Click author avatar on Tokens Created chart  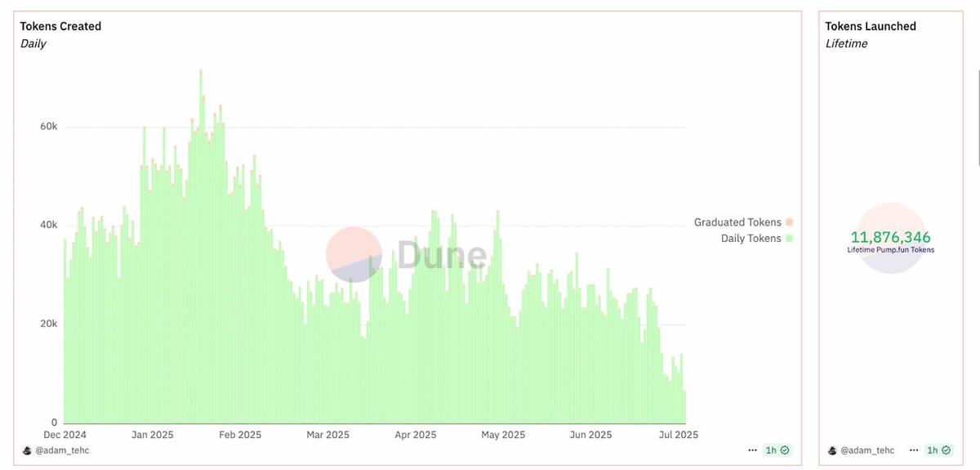(27, 450)
